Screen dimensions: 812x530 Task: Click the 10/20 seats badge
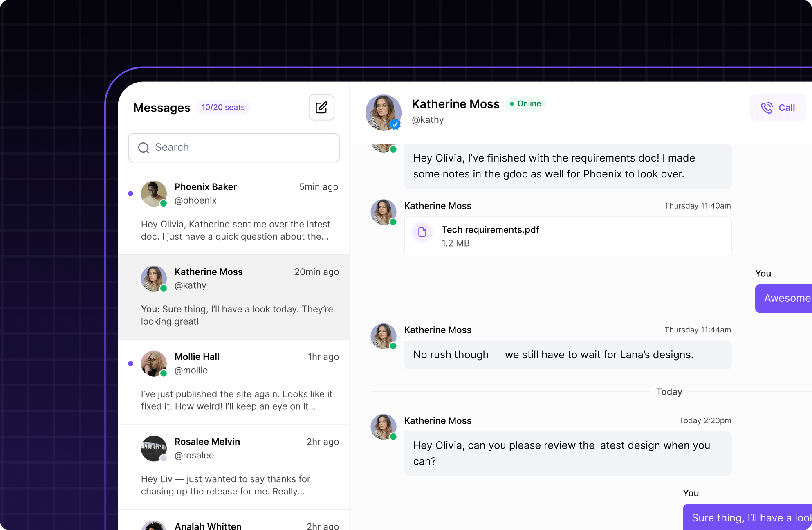223,108
